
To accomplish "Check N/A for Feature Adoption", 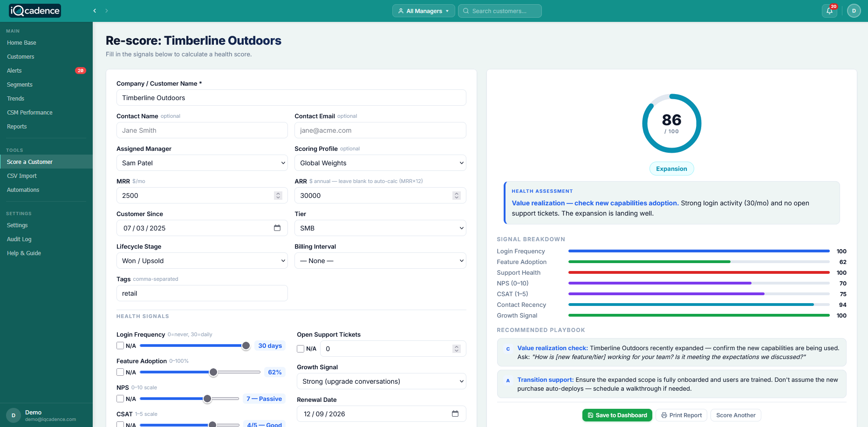I will pos(120,372).
